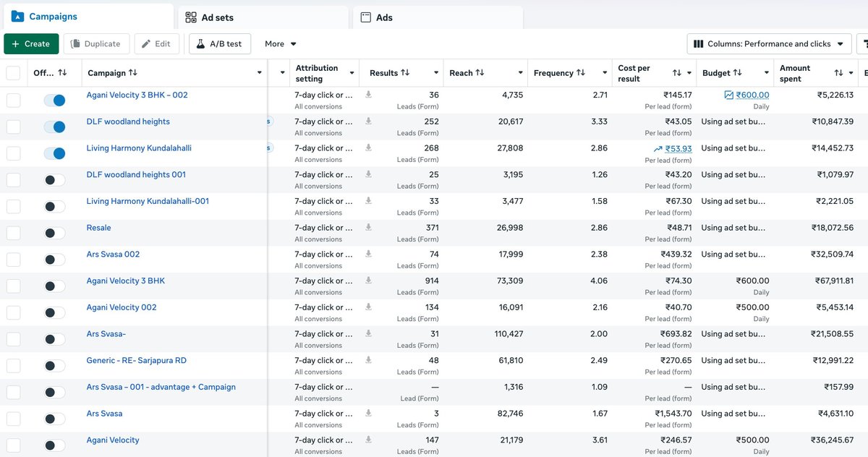Click sort arrows in Cost per result header
The image size is (868, 457).
(677, 73)
